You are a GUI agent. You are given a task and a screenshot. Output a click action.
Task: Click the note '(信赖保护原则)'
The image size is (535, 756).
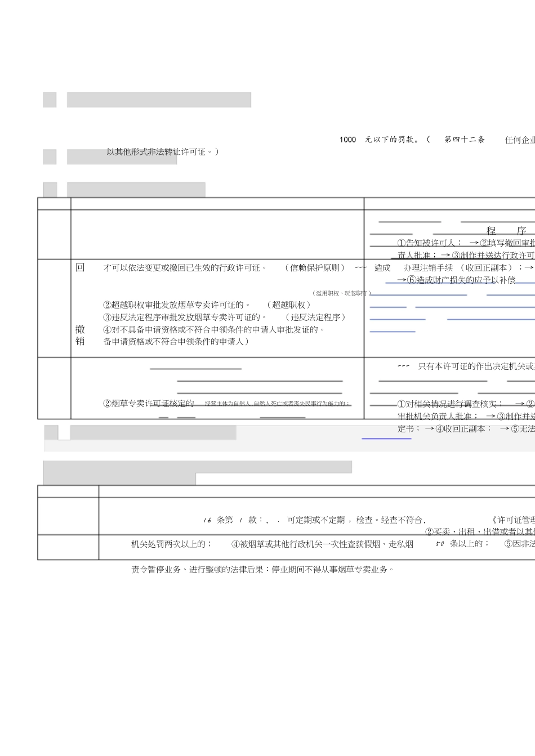pyautogui.click(x=315, y=268)
